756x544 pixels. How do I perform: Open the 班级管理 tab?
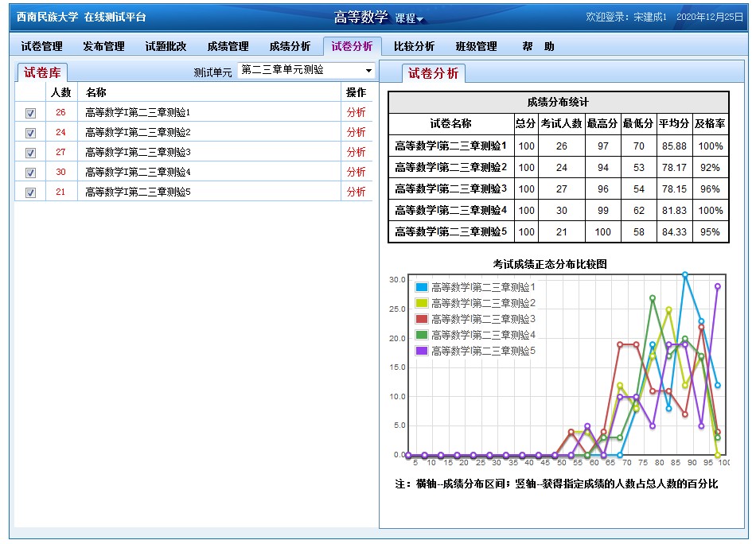tap(476, 47)
